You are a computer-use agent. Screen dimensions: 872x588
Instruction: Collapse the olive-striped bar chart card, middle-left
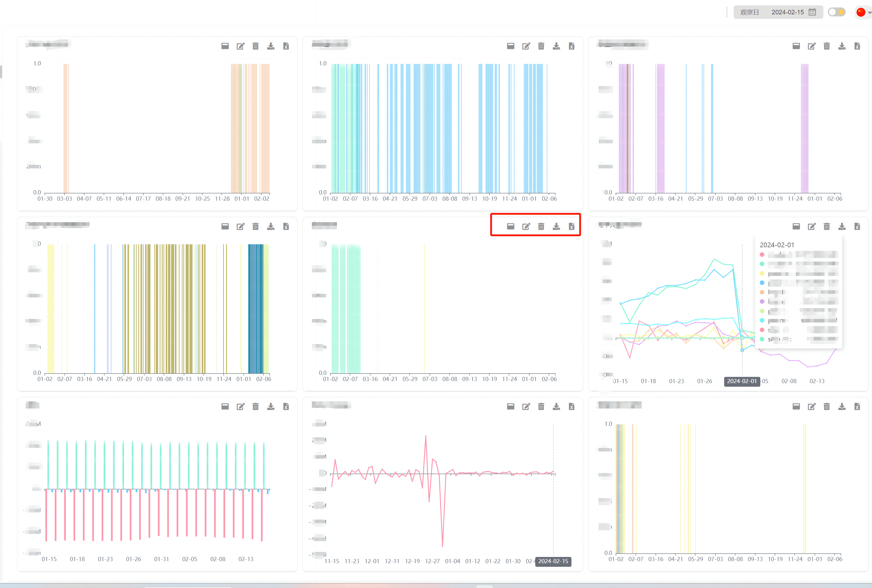(225, 226)
